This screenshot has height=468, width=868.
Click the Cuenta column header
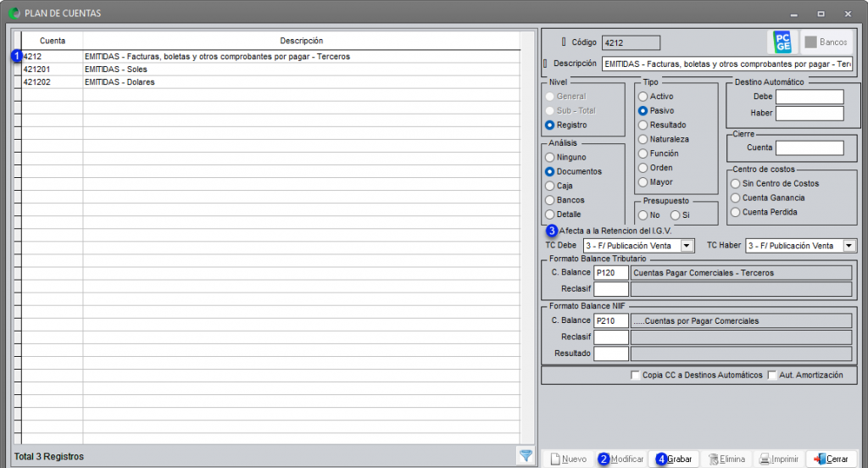pos(52,41)
